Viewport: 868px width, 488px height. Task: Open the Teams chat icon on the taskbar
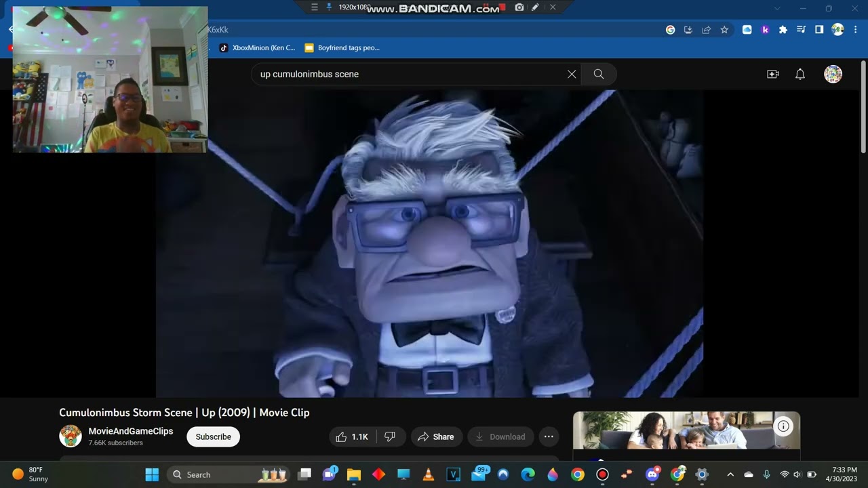point(330,474)
